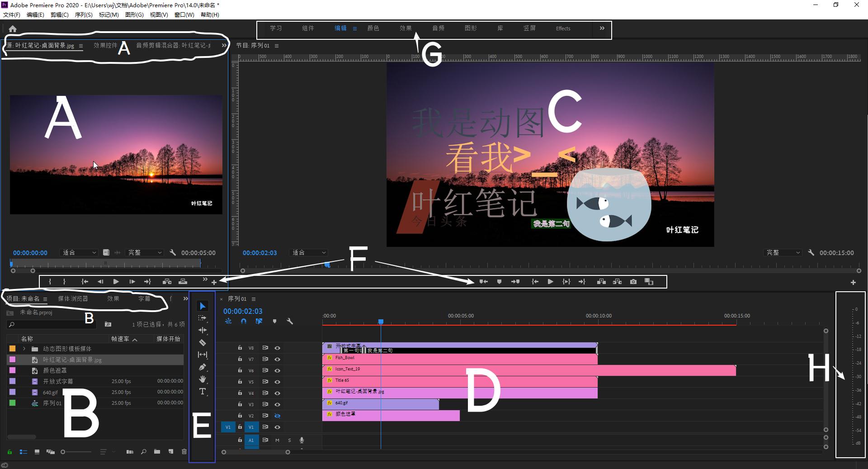Toggle snapping with the magnet icon

tap(244, 322)
